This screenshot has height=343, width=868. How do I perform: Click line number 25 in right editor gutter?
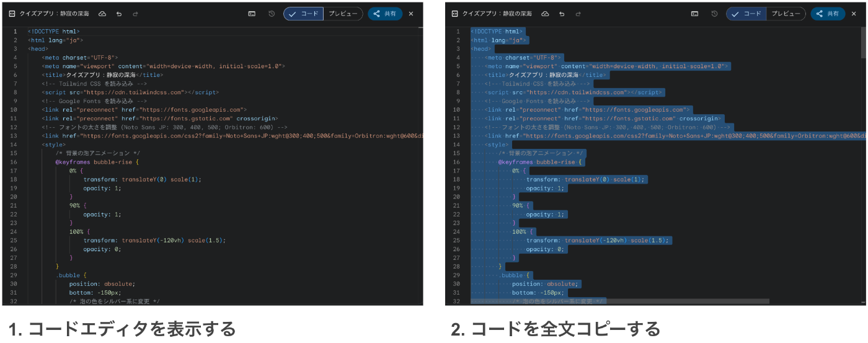(456, 240)
